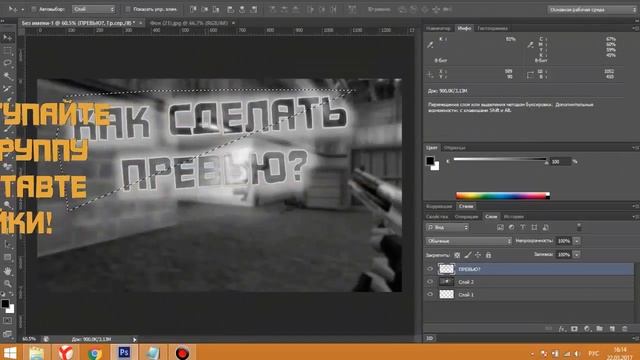Select the Слой 2 layer

[x=529, y=282]
